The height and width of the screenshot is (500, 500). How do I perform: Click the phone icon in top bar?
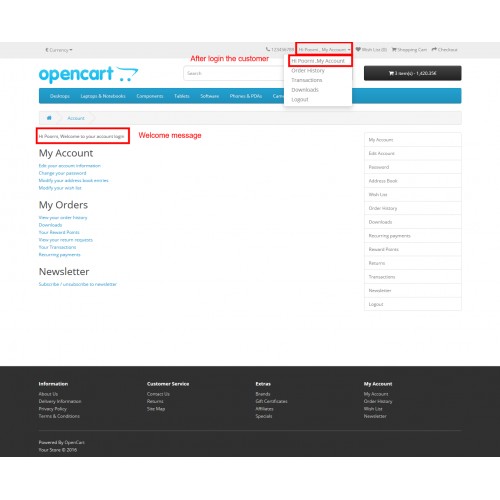pyautogui.click(x=268, y=49)
